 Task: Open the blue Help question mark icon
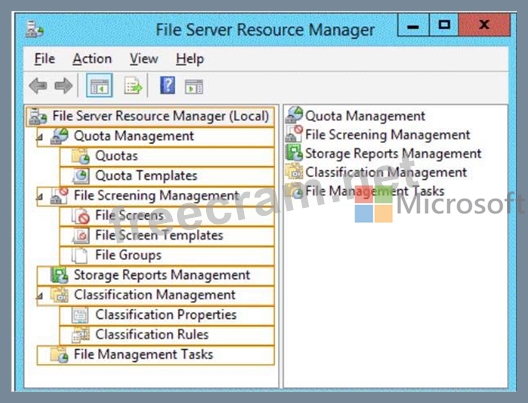167,86
